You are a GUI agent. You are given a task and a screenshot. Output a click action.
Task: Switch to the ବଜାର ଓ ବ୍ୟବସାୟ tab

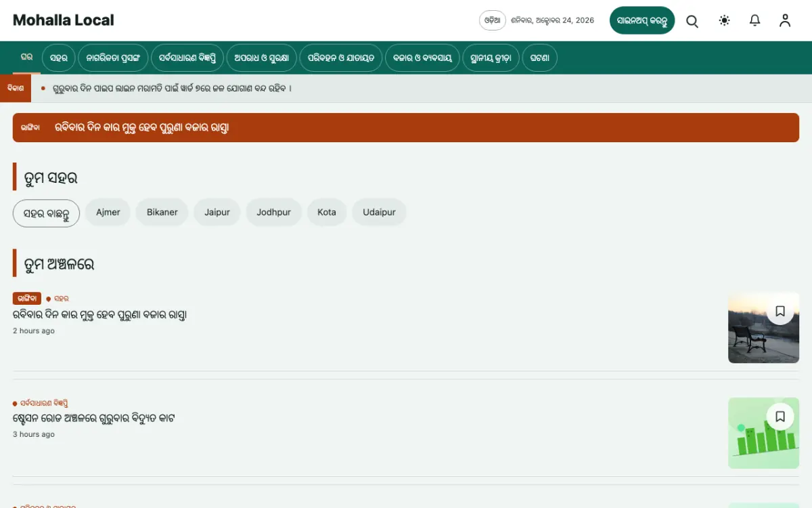tap(422, 58)
